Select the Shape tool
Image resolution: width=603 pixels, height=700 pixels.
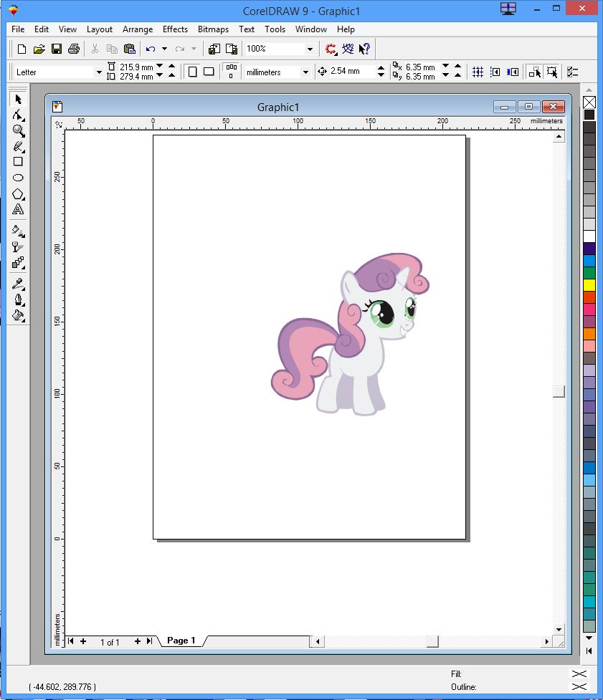pyautogui.click(x=18, y=115)
